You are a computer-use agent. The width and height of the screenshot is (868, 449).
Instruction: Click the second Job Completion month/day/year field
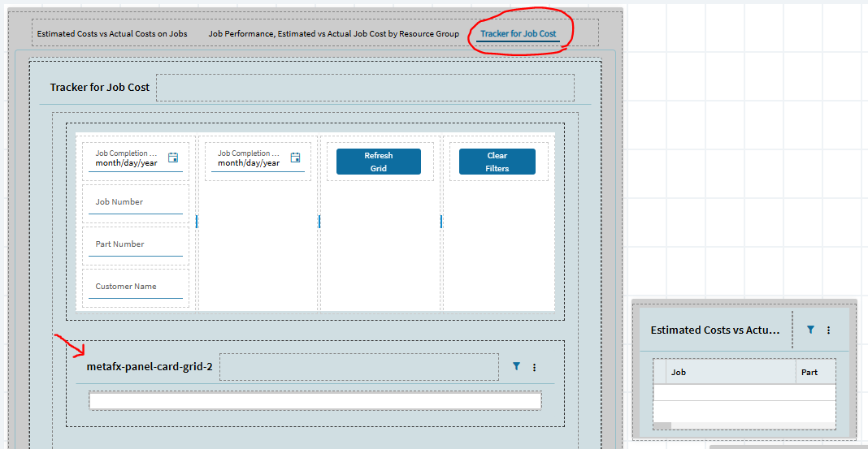tap(258, 158)
